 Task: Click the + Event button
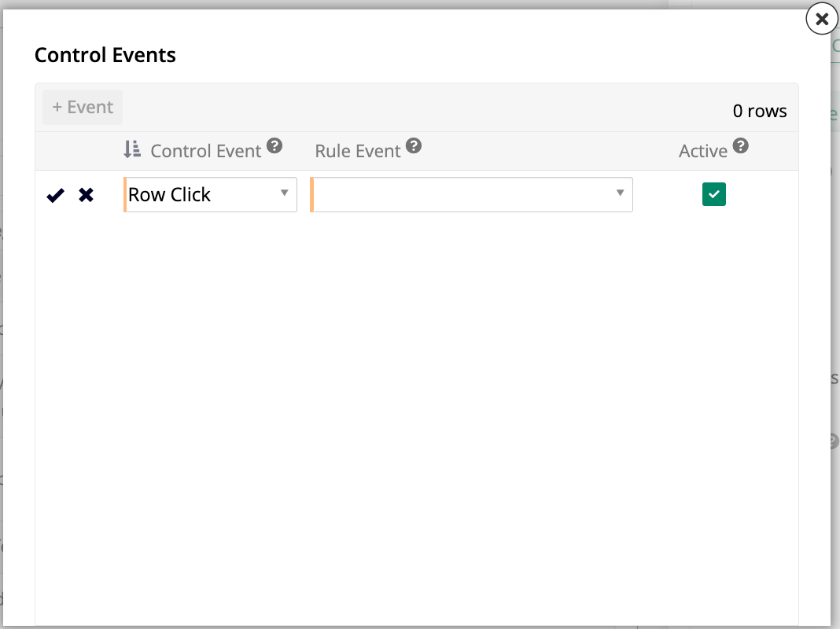tap(83, 107)
